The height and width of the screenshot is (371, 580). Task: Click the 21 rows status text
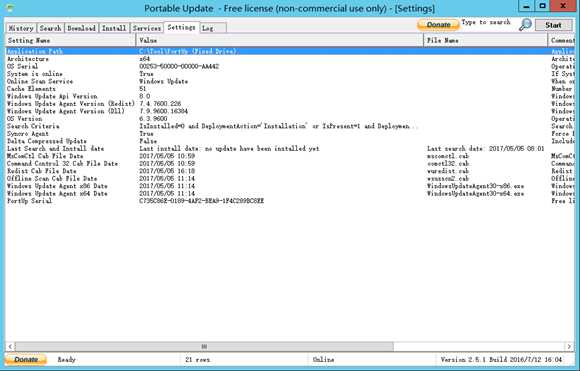coord(198,360)
